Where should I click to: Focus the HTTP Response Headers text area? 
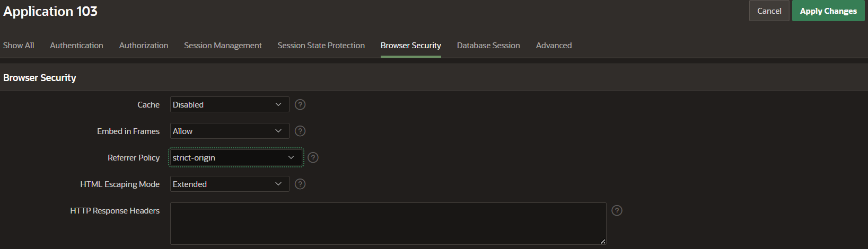[388, 223]
